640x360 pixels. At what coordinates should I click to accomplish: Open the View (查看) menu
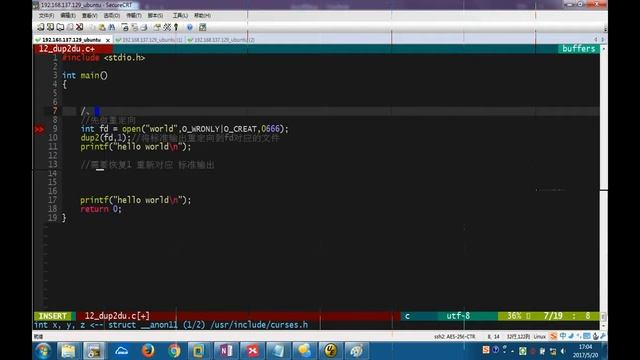[89, 16]
